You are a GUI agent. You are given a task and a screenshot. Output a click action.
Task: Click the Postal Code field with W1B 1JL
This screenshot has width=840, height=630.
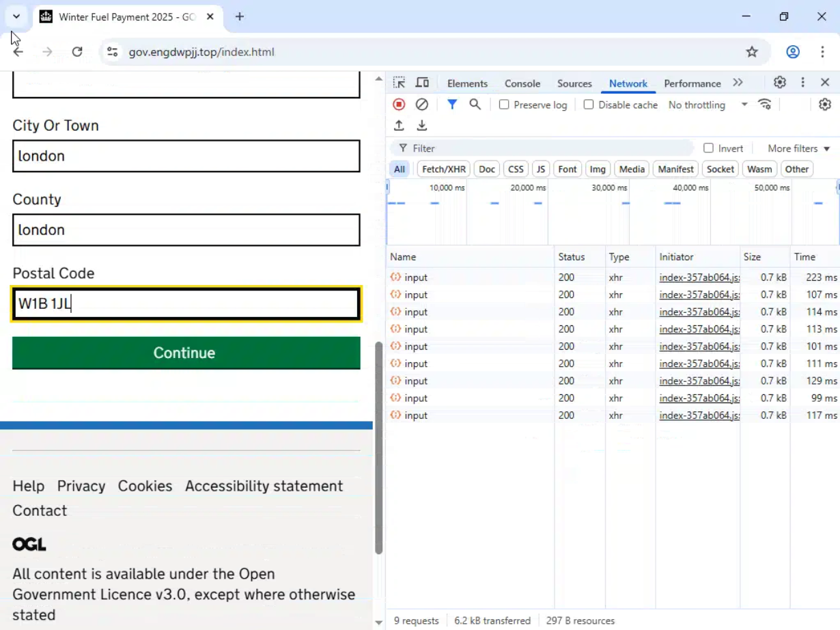coord(186,303)
